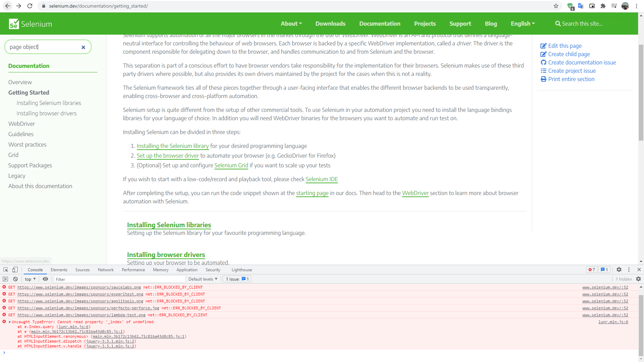This screenshot has width=644, height=362.
Task: Toggle the device toolbar icon
Action: pos(15,270)
